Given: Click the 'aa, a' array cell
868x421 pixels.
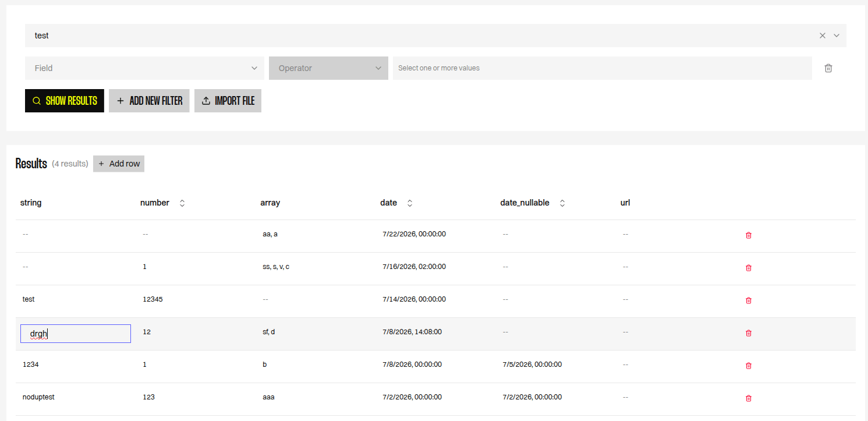Looking at the screenshot, I should pos(270,234).
